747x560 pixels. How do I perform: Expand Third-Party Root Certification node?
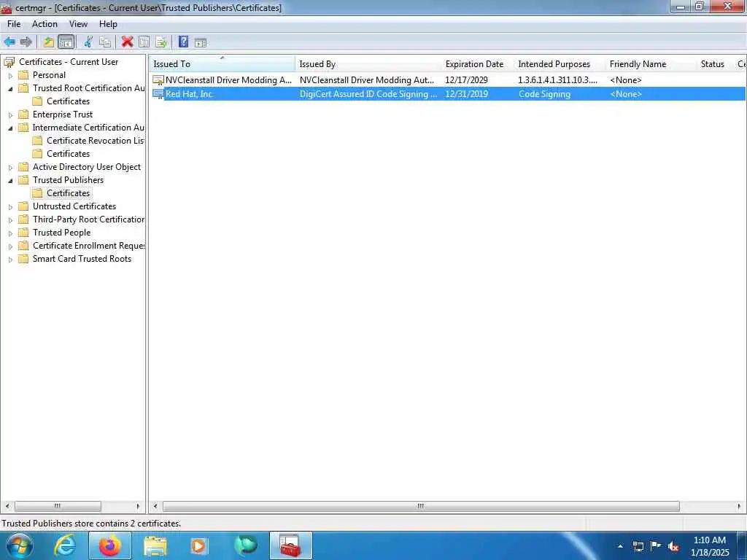click(x=10, y=220)
